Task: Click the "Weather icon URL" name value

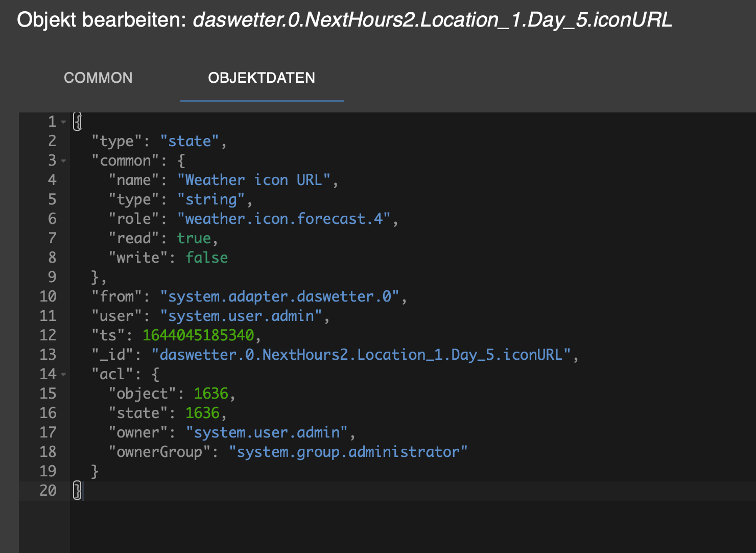Action: 253,180
